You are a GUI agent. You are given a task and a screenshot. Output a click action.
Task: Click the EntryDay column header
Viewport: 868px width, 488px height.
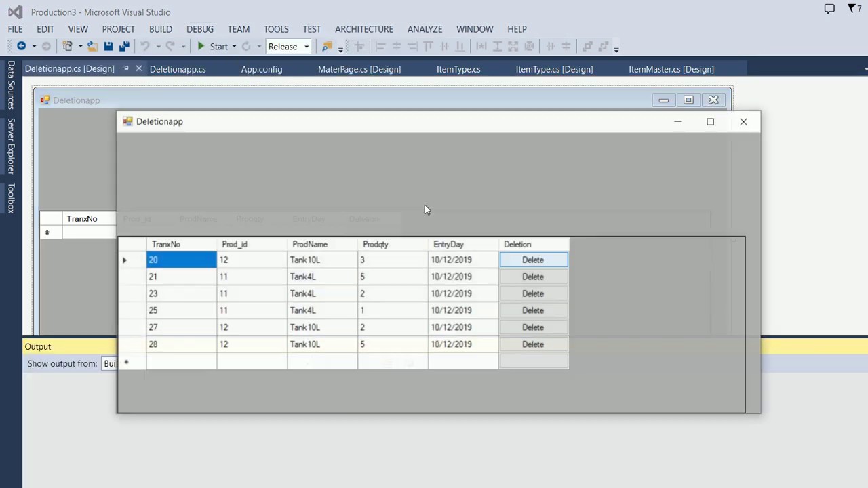point(463,244)
